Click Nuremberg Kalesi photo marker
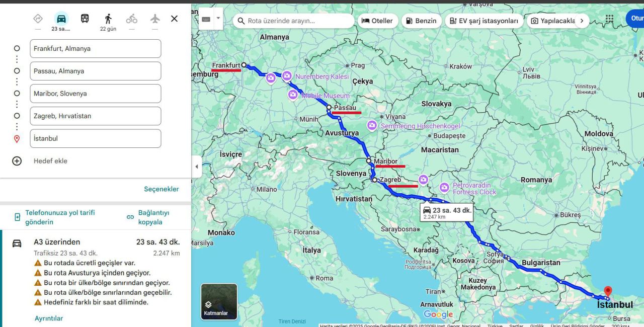 click(287, 76)
